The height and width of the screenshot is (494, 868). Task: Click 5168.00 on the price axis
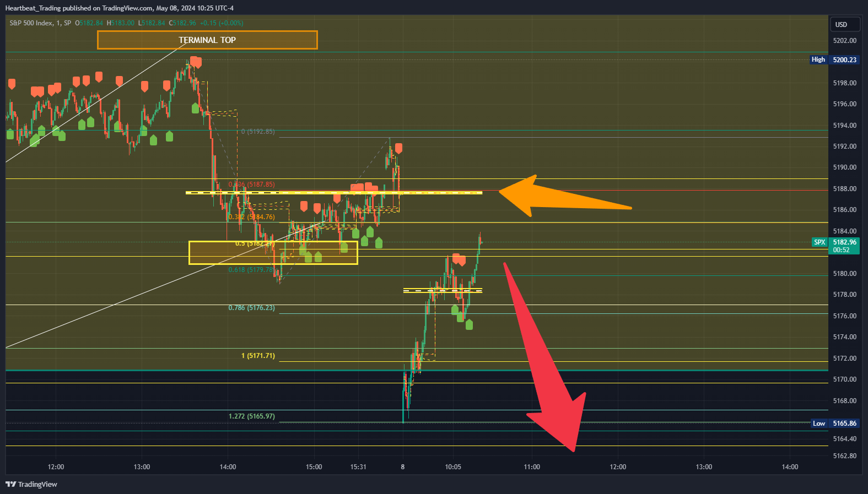click(845, 401)
